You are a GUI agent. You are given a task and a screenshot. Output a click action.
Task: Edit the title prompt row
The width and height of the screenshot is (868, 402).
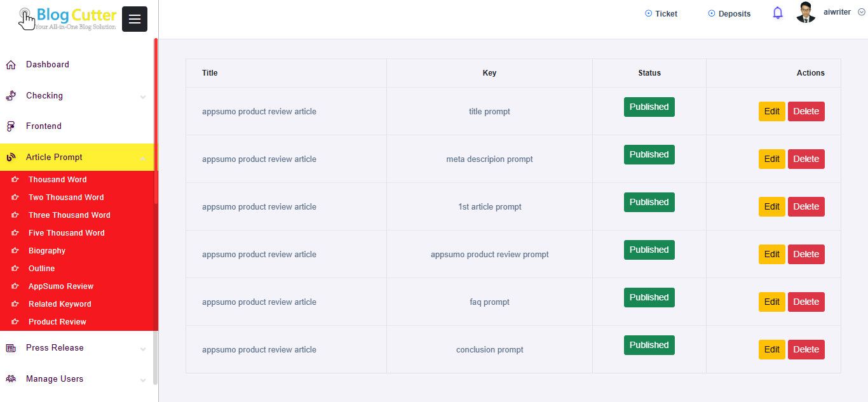771,111
